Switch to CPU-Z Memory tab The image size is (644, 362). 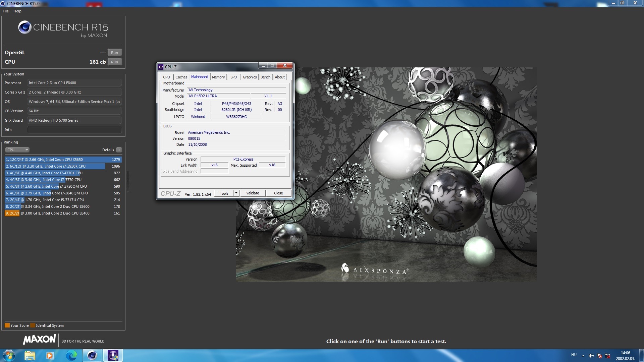218,77
